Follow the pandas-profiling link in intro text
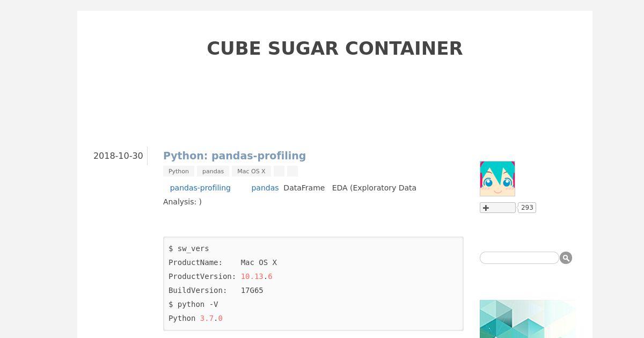Image resolution: width=644 pixels, height=338 pixels. [x=200, y=188]
